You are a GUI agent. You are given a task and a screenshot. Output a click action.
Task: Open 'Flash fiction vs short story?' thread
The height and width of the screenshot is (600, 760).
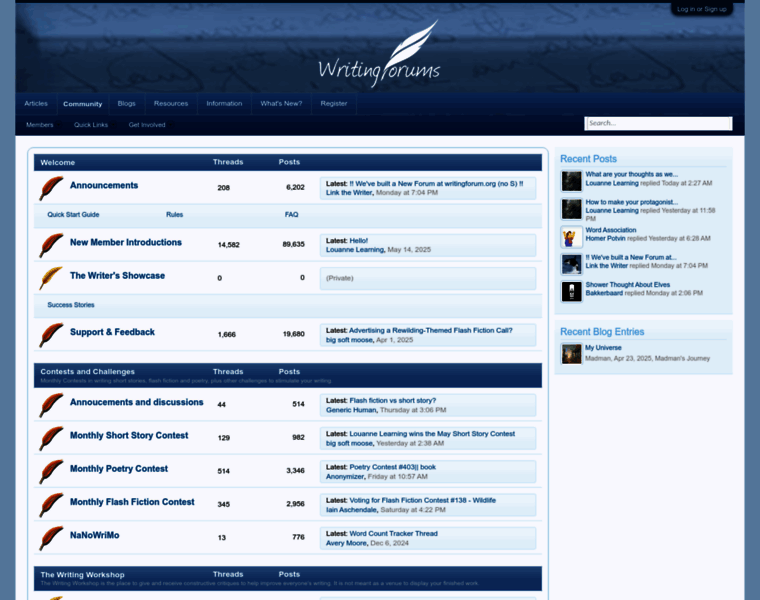coord(393,401)
